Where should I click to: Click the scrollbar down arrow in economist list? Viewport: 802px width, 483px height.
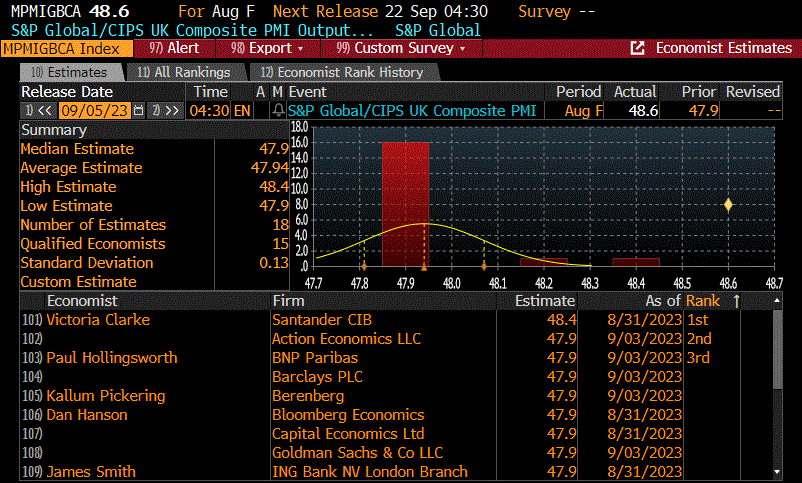[777, 472]
